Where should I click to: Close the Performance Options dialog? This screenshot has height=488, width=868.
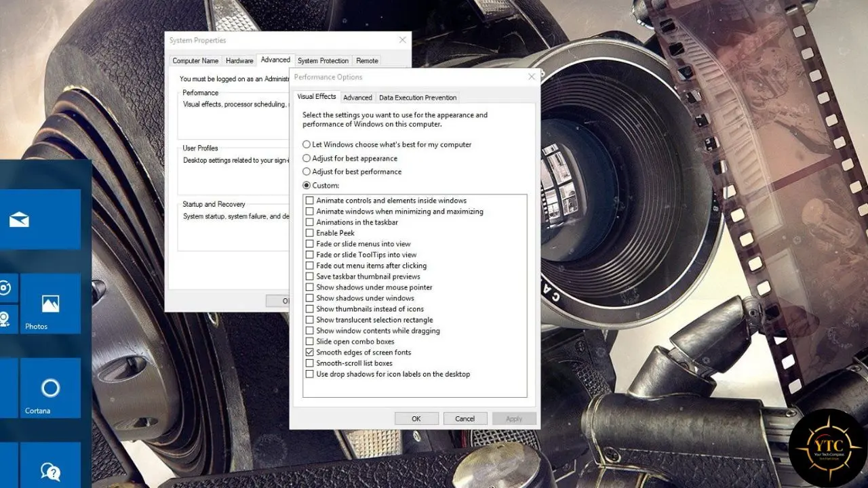tap(532, 77)
